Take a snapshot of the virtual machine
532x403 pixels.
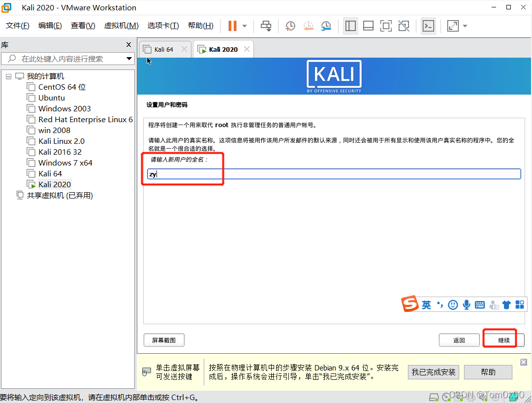click(290, 26)
